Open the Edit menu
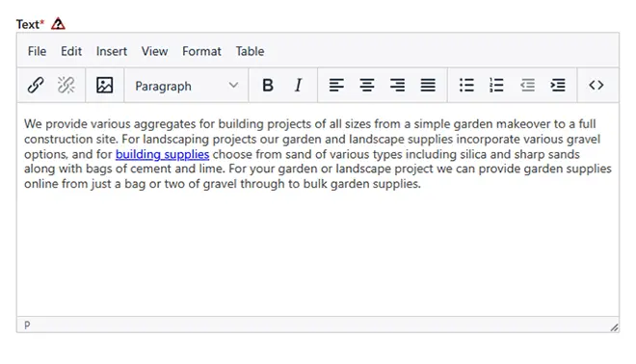Image resolution: width=636 pixels, height=364 pixels. 71,51
